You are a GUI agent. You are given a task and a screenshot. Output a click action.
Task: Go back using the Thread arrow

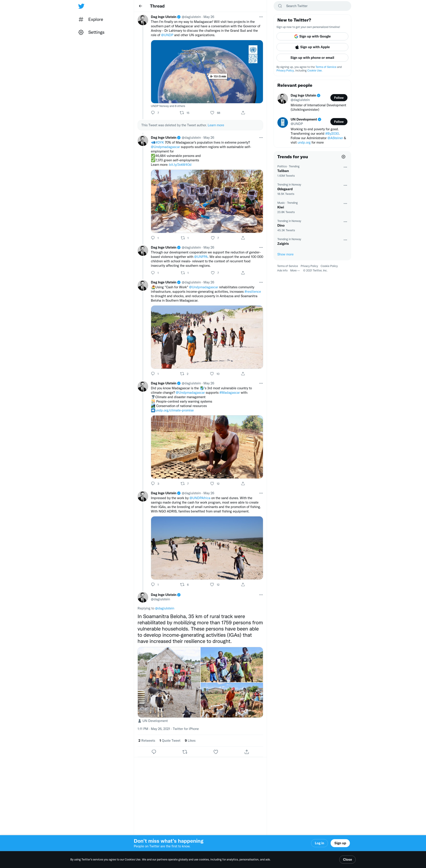pos(140,6)
